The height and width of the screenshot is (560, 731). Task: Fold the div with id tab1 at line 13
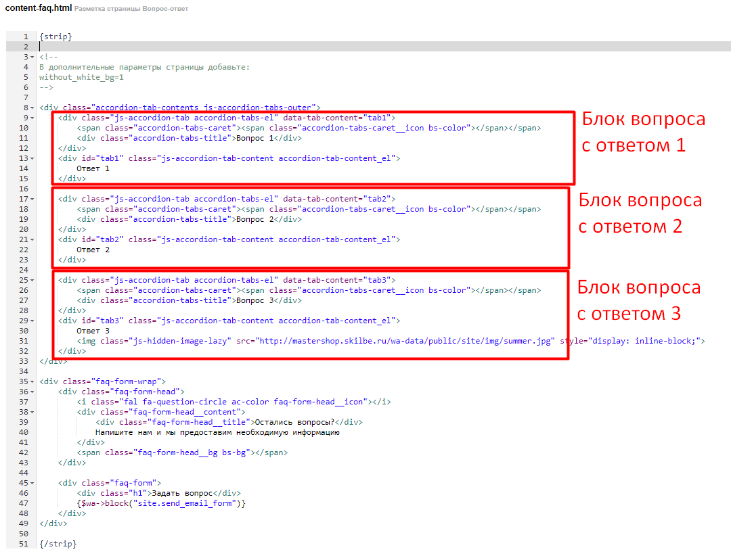pyautogui.click(x=32, y=158)
